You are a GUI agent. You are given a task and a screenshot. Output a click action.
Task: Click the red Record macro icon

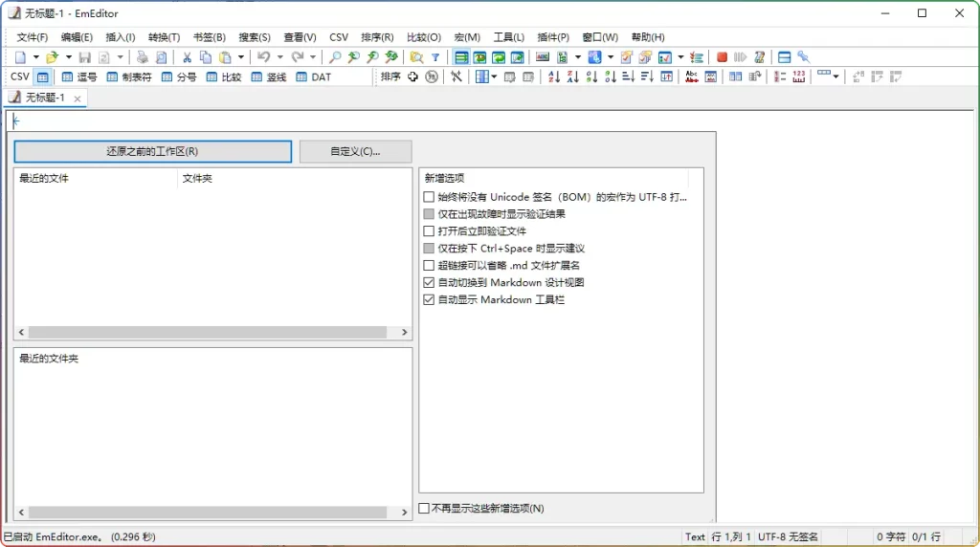click(722, 57)
